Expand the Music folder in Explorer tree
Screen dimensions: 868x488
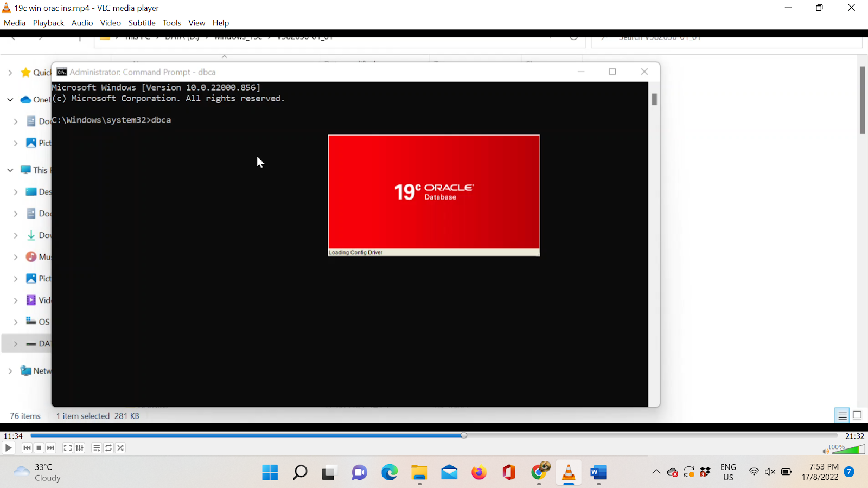(x=16, y=257)
